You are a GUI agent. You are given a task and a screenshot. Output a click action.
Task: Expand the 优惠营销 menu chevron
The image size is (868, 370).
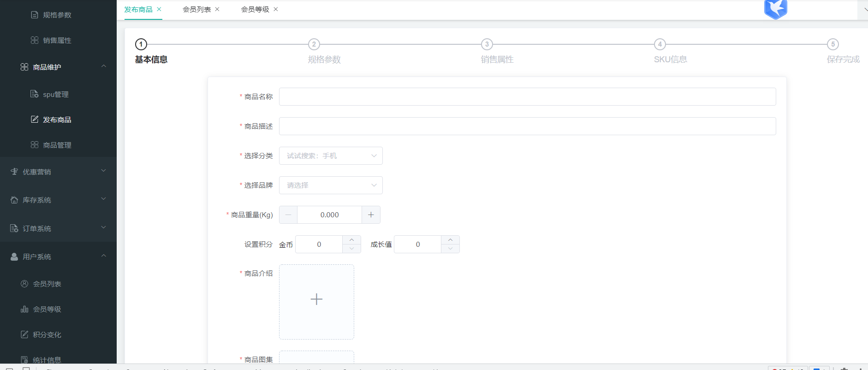tap(104, 171)
